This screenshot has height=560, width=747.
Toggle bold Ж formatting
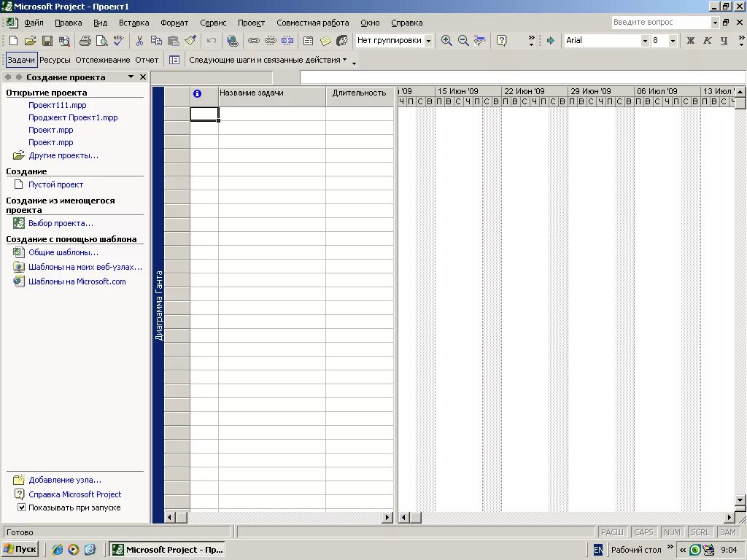tap(690, 41)
